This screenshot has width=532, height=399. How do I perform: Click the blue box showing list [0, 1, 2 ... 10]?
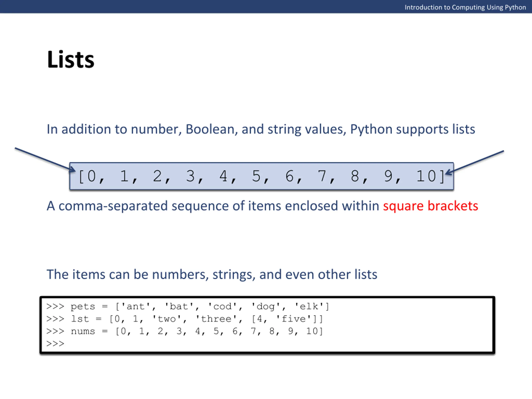tap(261, 176)
